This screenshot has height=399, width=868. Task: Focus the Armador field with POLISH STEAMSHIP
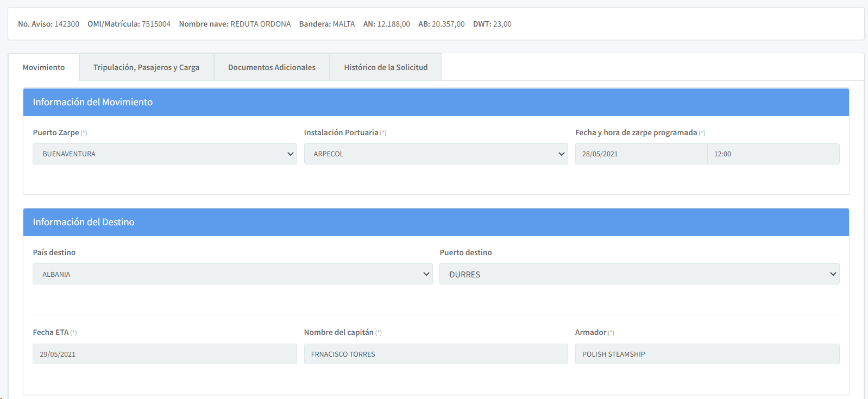point(707,354)
